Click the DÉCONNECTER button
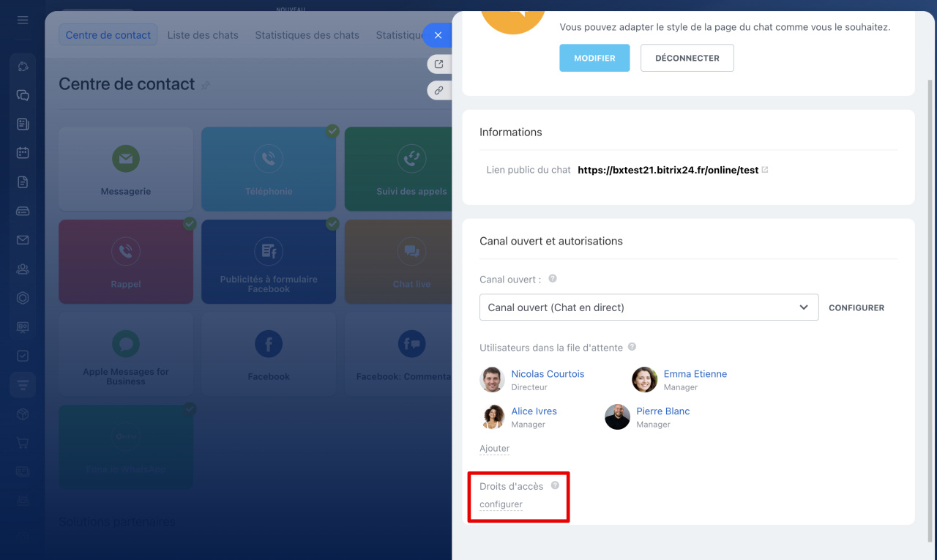Screen dimensions: 937x560 pyautogui.click(x=687, y=58)
